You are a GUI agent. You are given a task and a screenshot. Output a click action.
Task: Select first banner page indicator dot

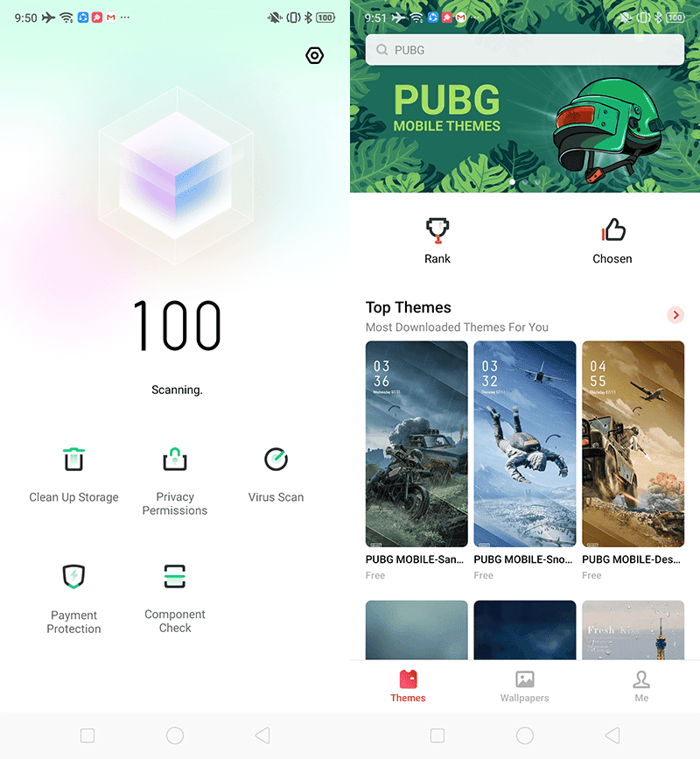click(512, 182)
